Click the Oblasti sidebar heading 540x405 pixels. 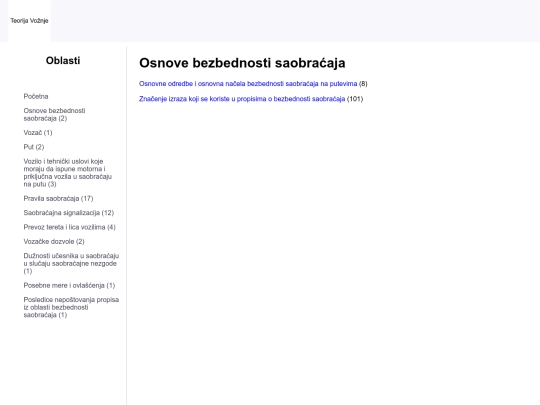coord(63,61)
